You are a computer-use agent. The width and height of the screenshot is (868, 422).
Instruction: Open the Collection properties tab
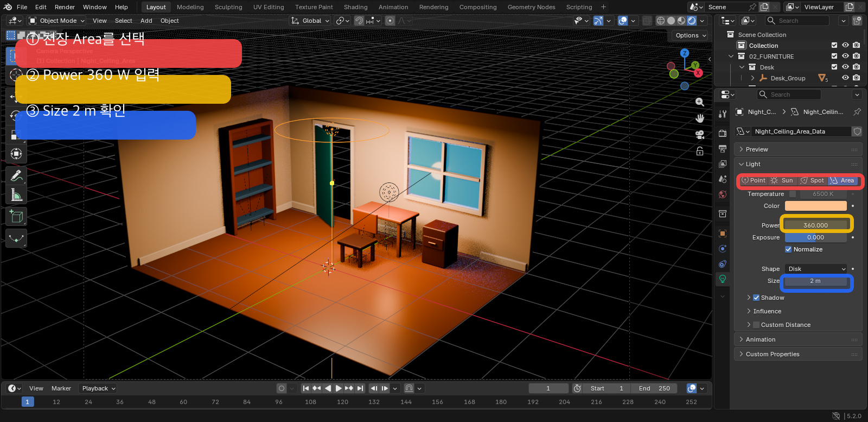[723, 214]
